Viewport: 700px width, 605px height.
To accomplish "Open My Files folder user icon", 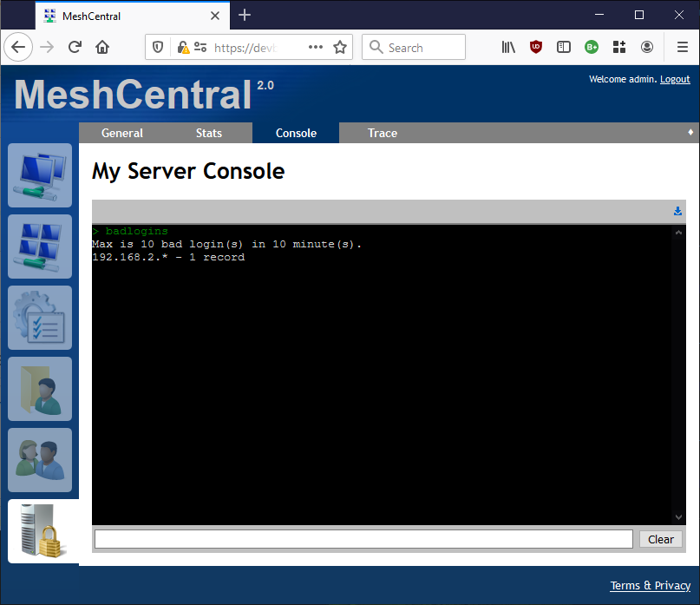I will point(40,389).
